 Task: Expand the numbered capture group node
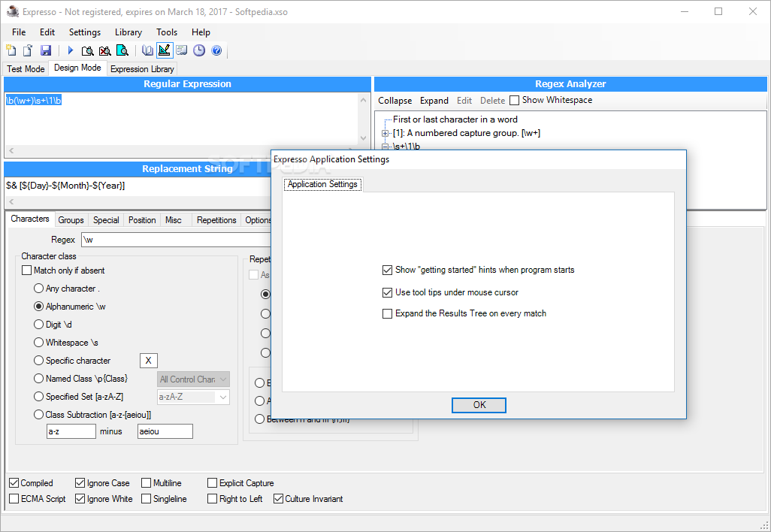[x=385, y=133]
